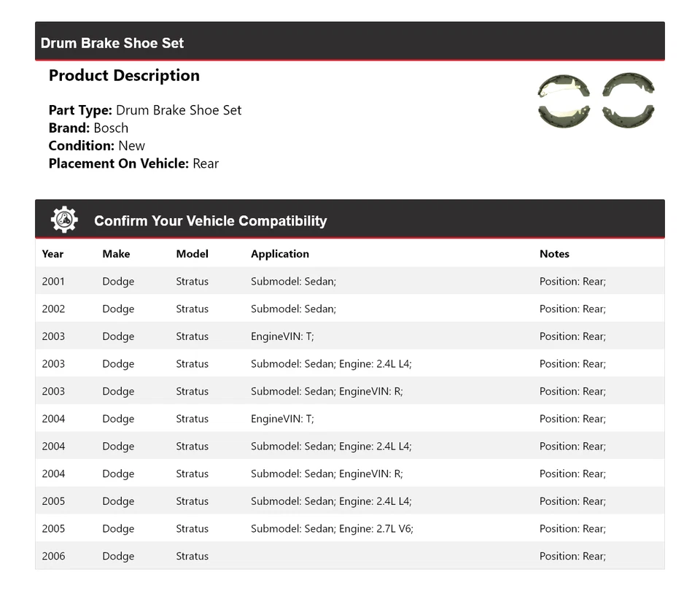This screenshot has width=700, height=591.
Task: Click the Brand: Bosch text
Action: pos(88,128)
